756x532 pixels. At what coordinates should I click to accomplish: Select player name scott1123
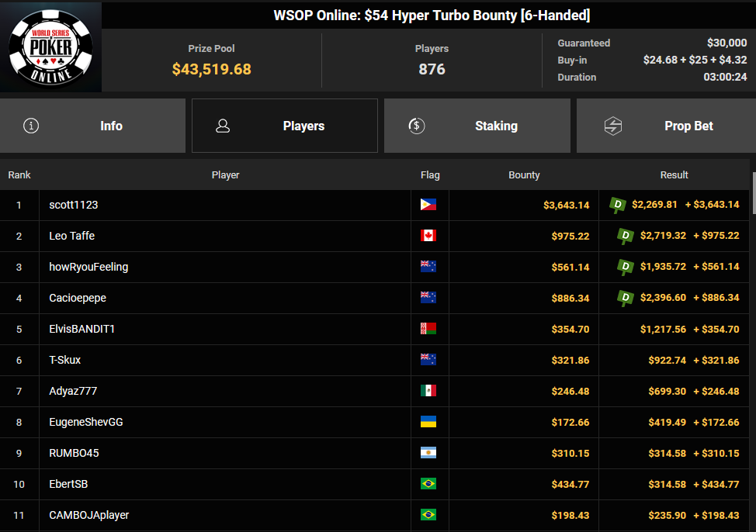(x=73, y=205)
